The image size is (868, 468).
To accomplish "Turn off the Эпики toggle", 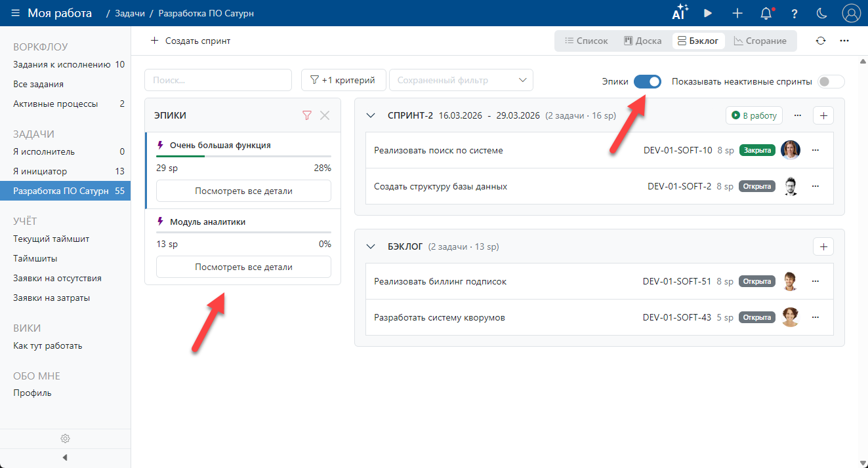I will [647, 81].
